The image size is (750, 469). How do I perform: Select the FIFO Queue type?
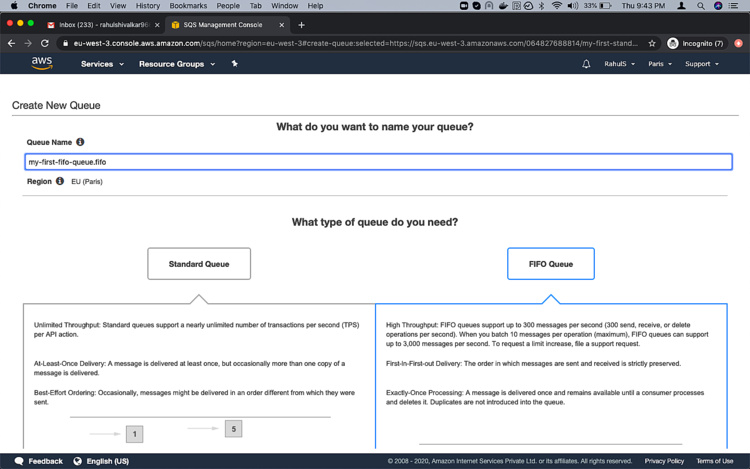551,264
